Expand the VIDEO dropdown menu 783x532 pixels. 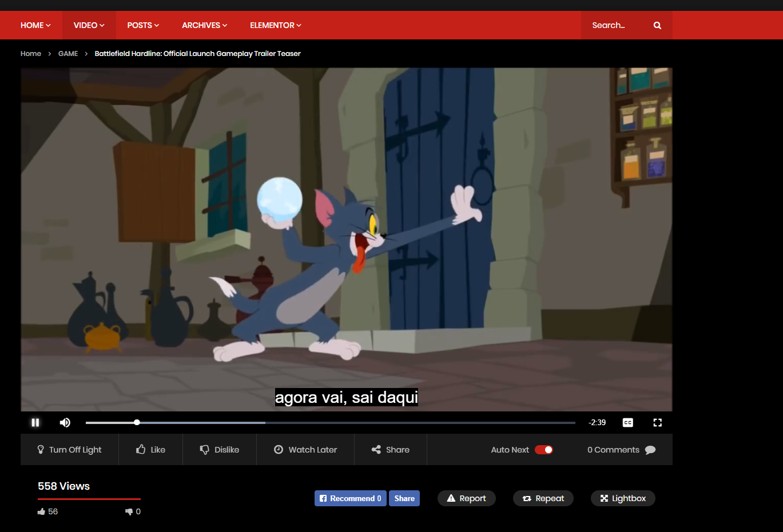pyautogui.click(x=89, y=25)
